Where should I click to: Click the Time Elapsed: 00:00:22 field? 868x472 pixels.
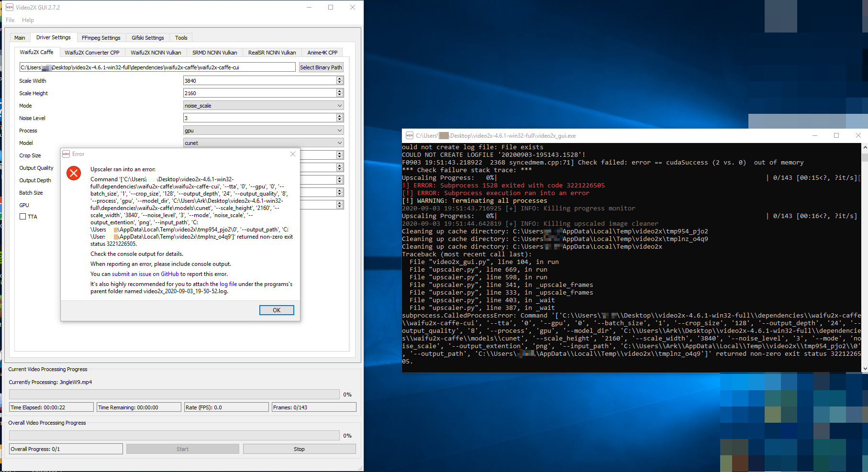[52, 407]
